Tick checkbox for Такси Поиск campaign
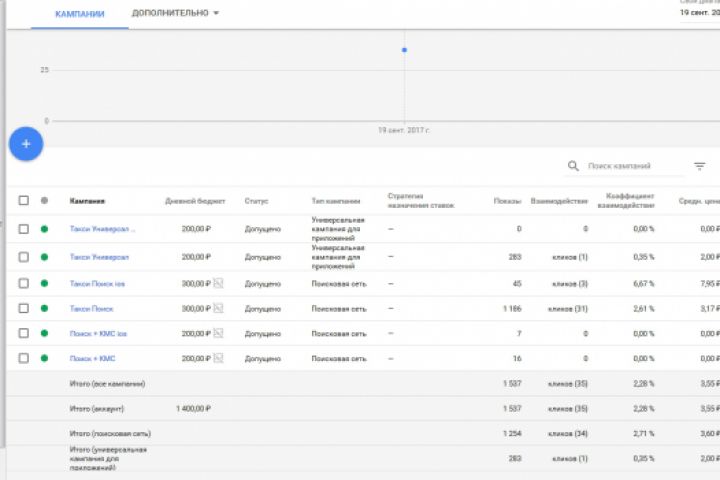 tap(23, 308)
